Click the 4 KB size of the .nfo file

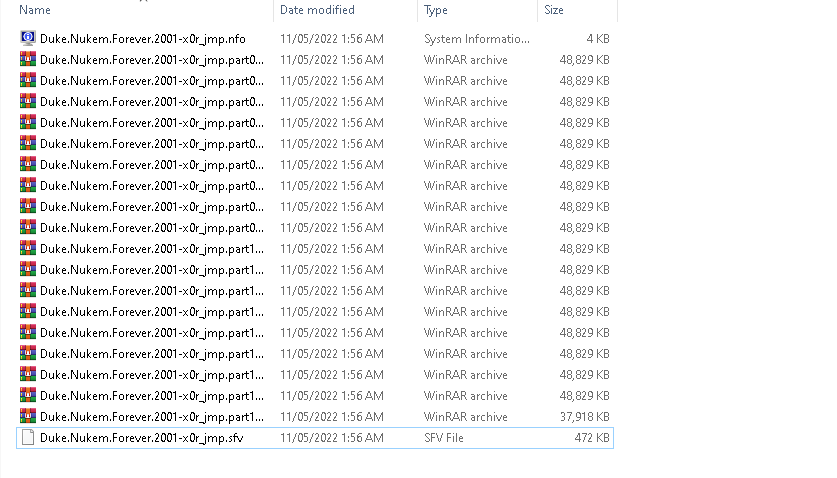coord(598,39)
